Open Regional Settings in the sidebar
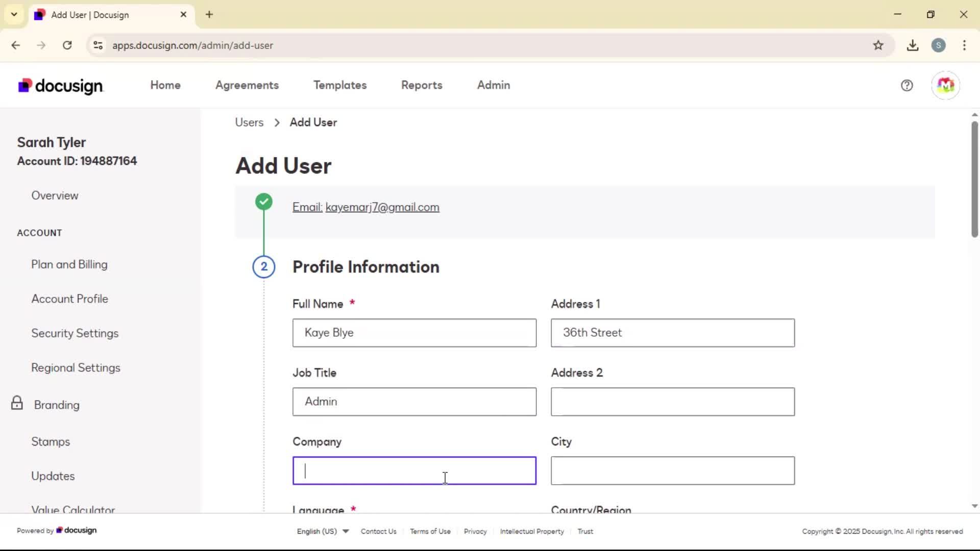Image resolution: width=980 pixels, height=551 pixels. click(76, 368)
